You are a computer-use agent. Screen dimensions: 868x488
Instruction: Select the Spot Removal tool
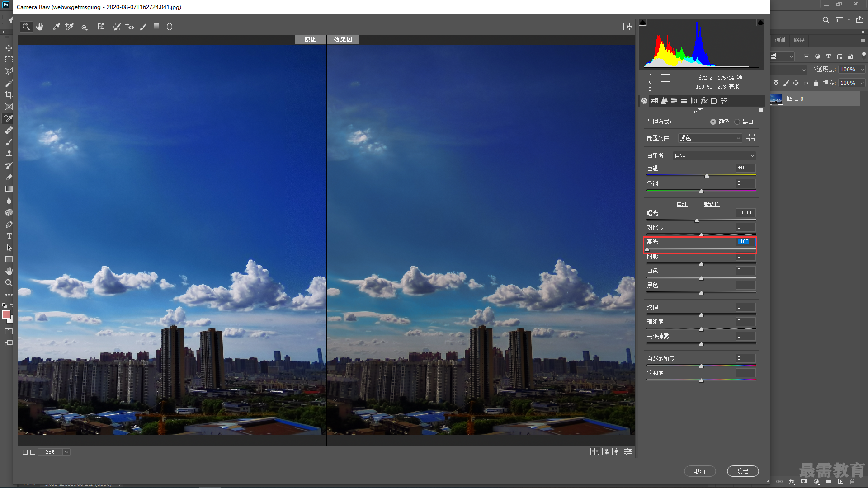117,27
